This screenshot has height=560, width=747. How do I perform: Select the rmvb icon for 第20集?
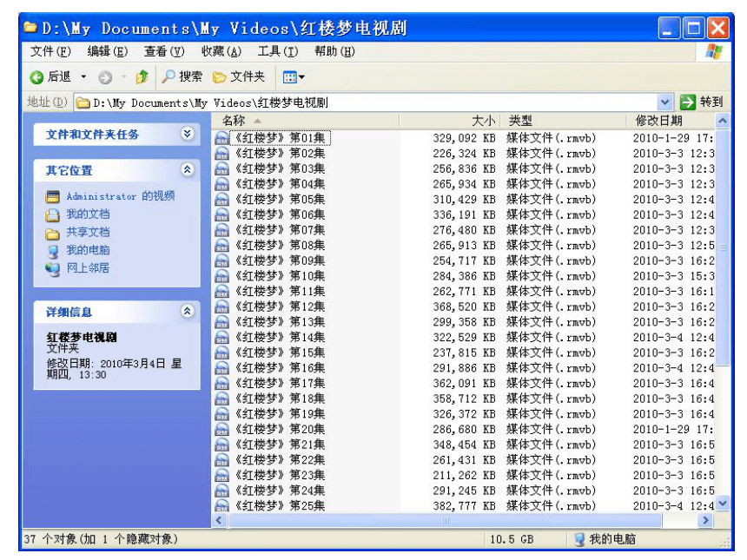pos(222,429)
